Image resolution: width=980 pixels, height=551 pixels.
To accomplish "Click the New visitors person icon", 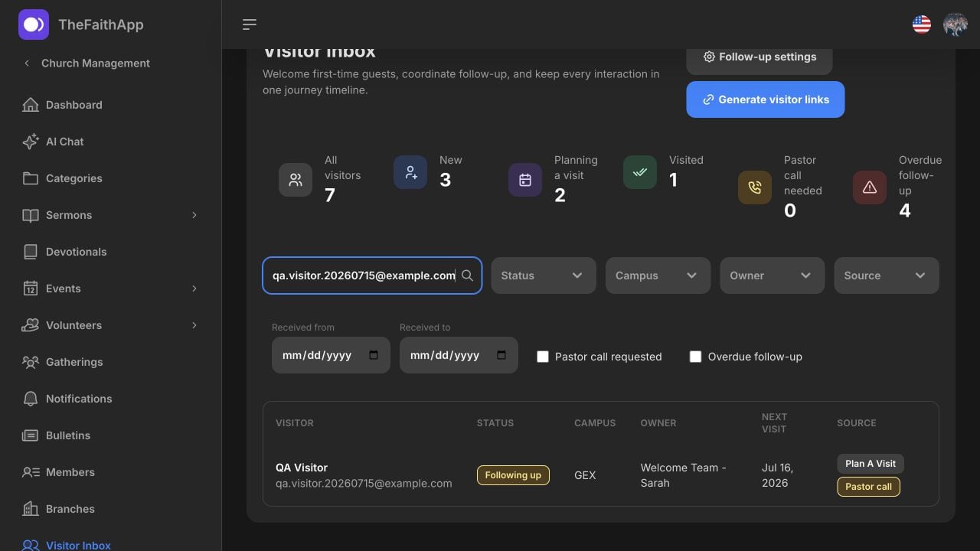I will 410,172.
